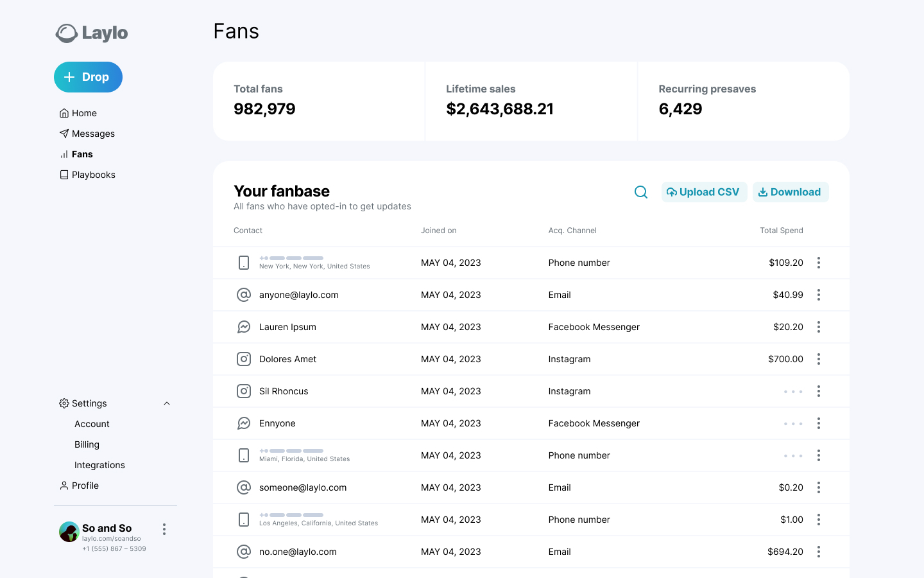This screenshot has height=578, width=924.
Task: Select Integrations under Settings
Action: [99, 465]
